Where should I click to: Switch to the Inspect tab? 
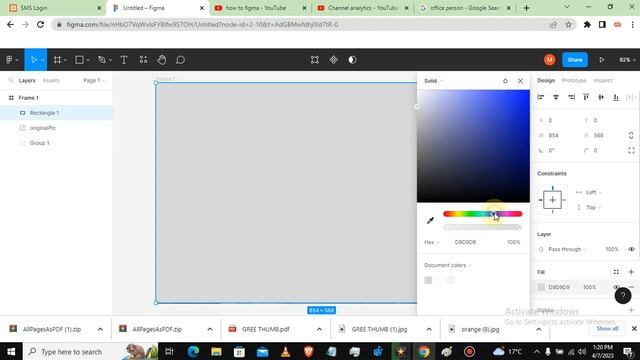click(x=603, y=80)
